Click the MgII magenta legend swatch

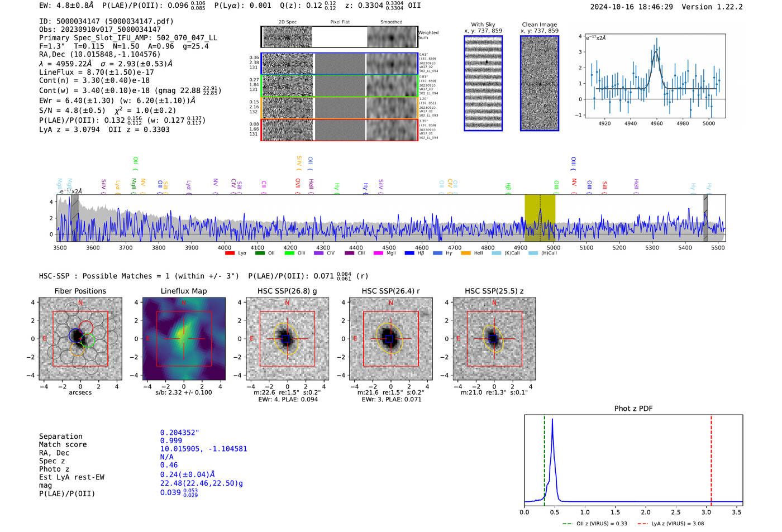pos(378,253)
